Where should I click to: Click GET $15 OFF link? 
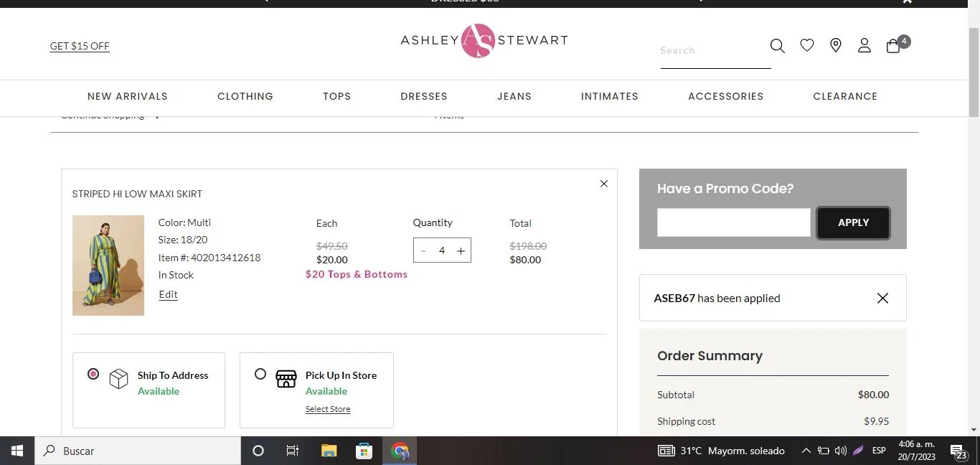[x=80, y=46]
